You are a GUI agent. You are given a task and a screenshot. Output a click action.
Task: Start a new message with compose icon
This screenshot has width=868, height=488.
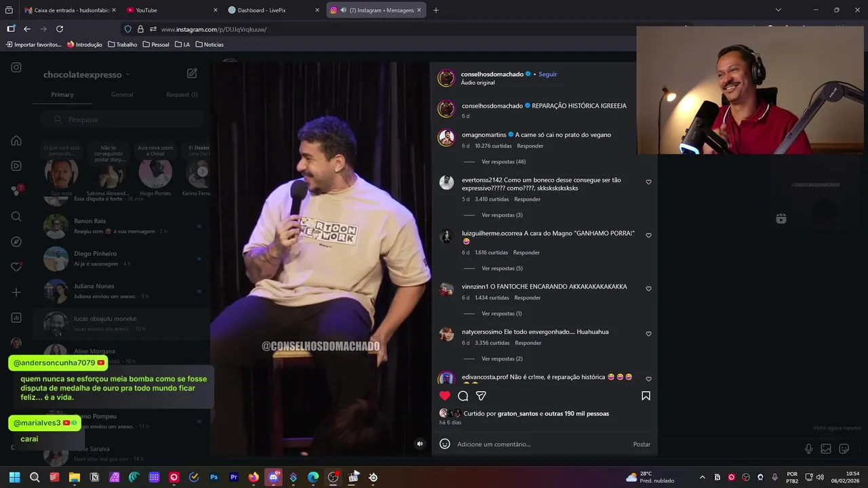click(192, 73)
